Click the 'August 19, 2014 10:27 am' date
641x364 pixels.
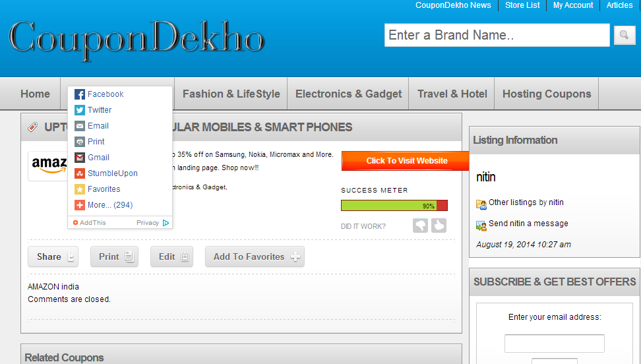[523, 245]
